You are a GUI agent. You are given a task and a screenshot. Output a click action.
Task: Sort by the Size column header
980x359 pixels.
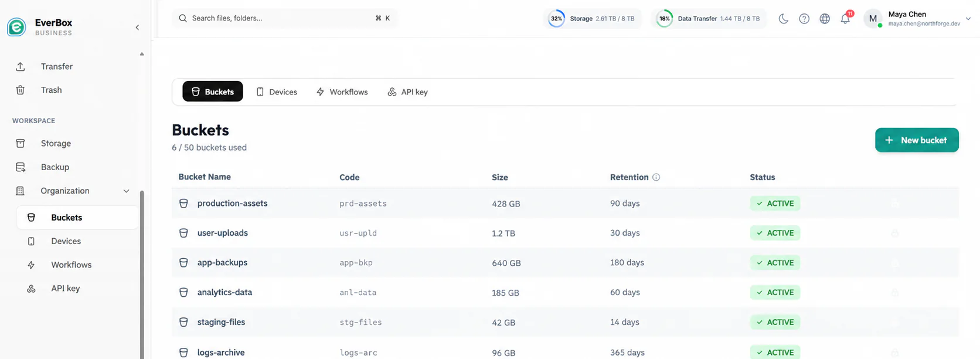500,177
